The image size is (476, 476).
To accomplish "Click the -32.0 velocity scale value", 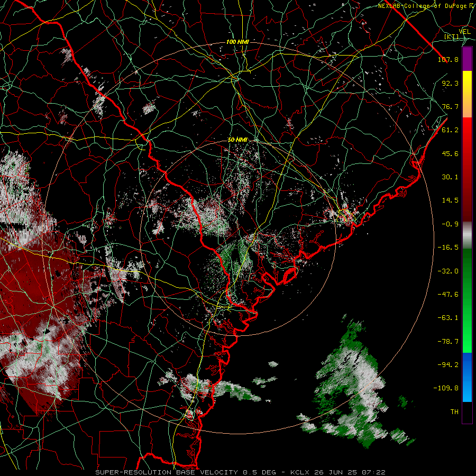I will (448, 271).
